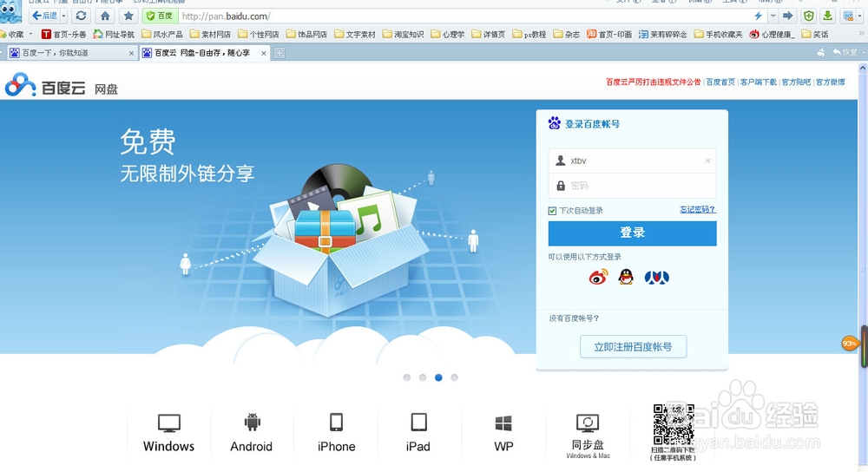
Task: Open the ps教程 bookmark folder
Action: coord(529,35)
